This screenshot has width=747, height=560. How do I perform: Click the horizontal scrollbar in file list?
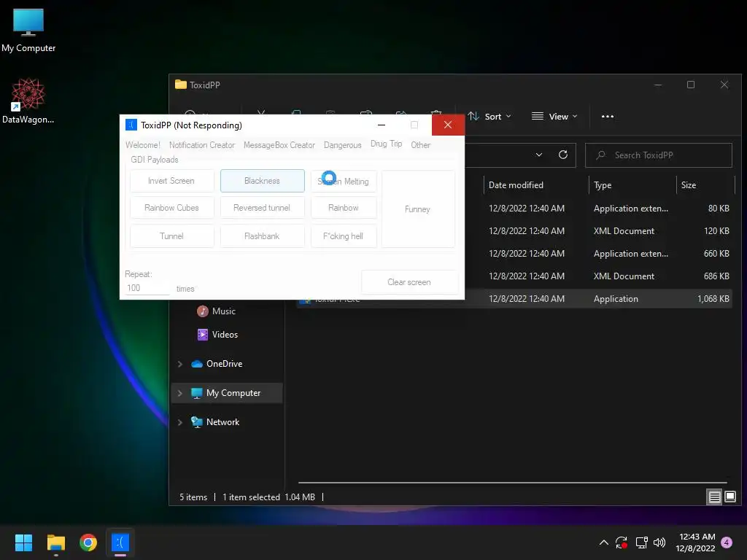(513, 483)
